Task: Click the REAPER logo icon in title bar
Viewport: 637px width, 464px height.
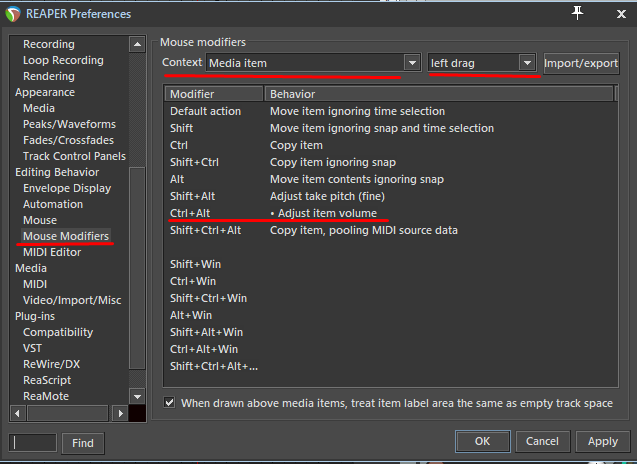Action: [x=13, y=14]
